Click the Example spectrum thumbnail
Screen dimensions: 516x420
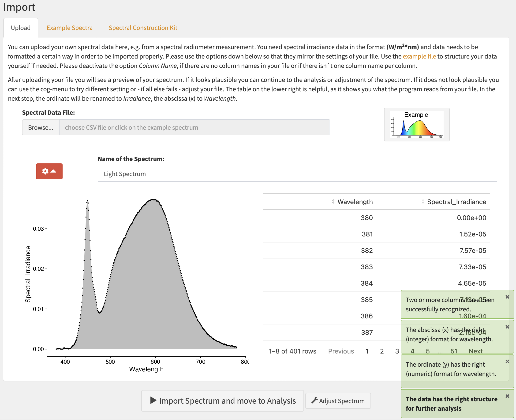tap(416, 125)
